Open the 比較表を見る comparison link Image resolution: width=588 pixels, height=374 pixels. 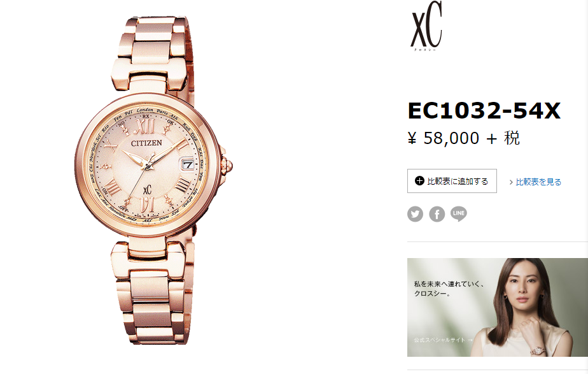click(x=538, y=182)
